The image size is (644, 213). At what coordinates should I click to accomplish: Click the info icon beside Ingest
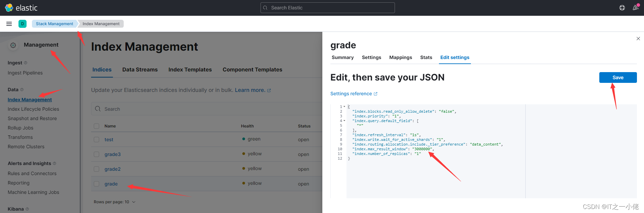click(x=26, y=63)
